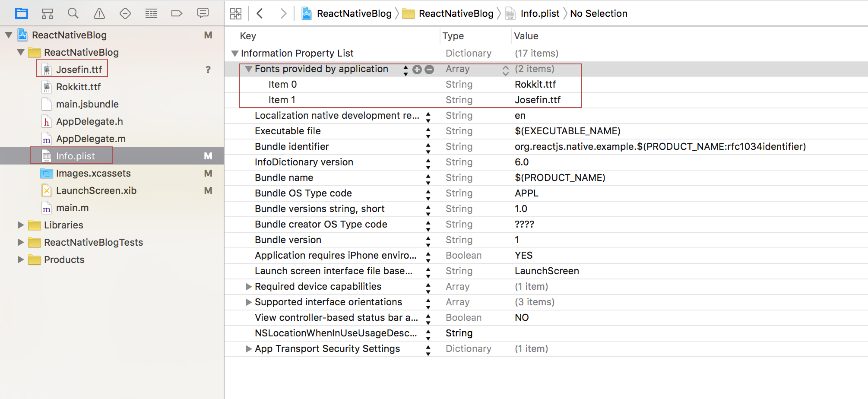Click the APPL value for Bundle OS Type
This screenshot has width=868, height=399.
(526, 193)
